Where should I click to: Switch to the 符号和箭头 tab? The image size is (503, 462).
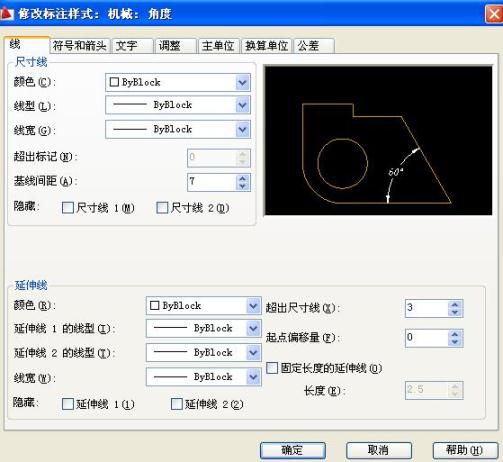coord(80,46)
